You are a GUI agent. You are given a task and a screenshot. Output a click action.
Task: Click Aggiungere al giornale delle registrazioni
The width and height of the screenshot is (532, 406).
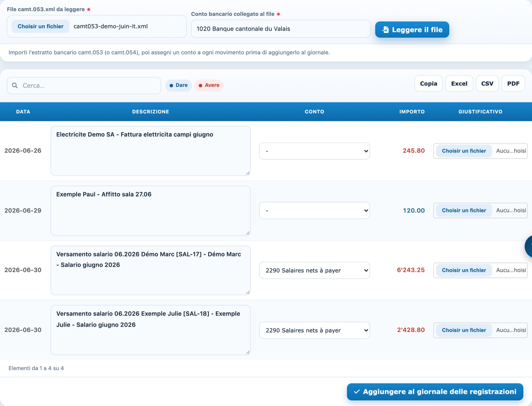pos(435,392)
